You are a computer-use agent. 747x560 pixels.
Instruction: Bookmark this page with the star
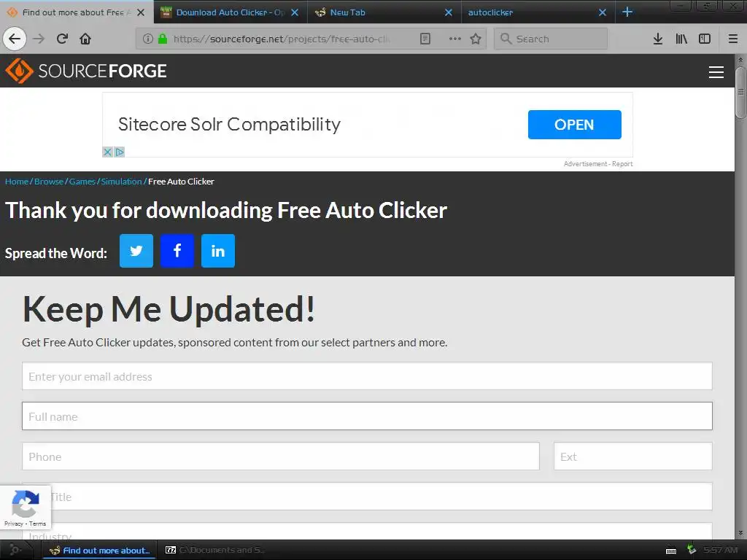pyautogui.click(x=476, y=39)
